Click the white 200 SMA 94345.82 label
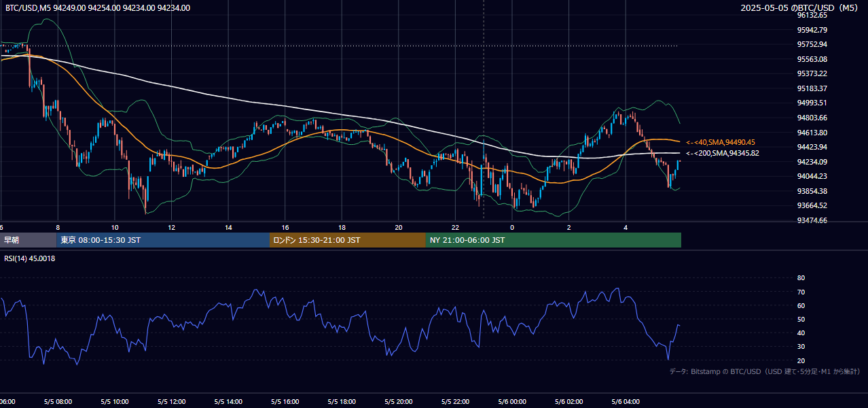The height and width of the screenshot is (408, 868). tap(723, 153)
